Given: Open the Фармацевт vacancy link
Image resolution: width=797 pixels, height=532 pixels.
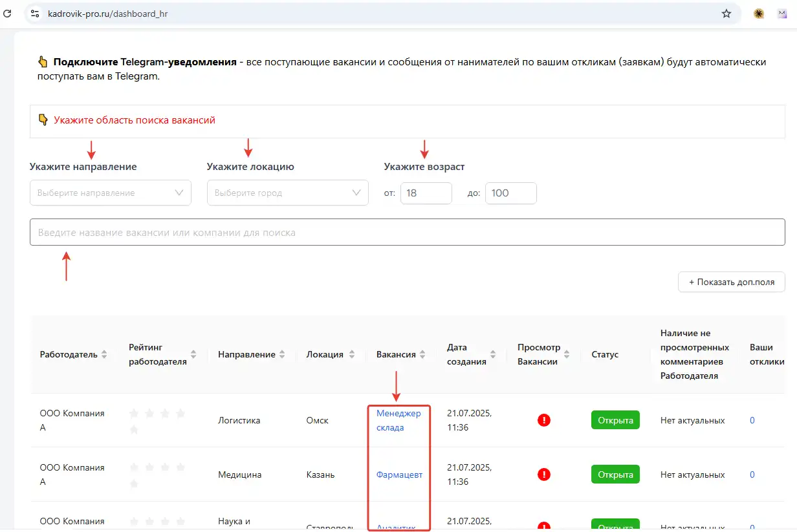Looking at the screenshot, I should pyautogui.click(x=399, y=474).
